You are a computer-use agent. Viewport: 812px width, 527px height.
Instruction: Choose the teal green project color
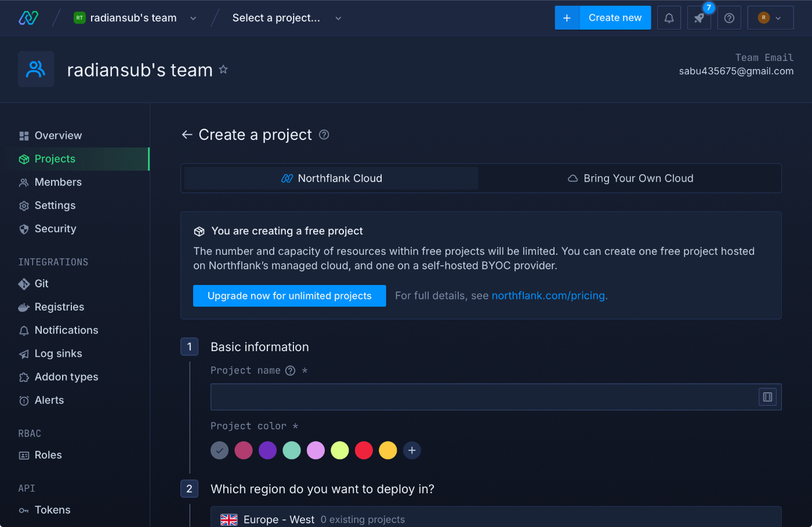(292, 450)
